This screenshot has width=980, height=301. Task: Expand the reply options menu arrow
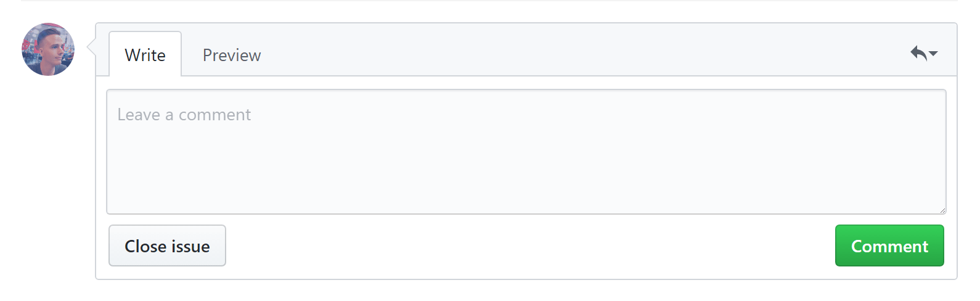[x=933, y=54]
